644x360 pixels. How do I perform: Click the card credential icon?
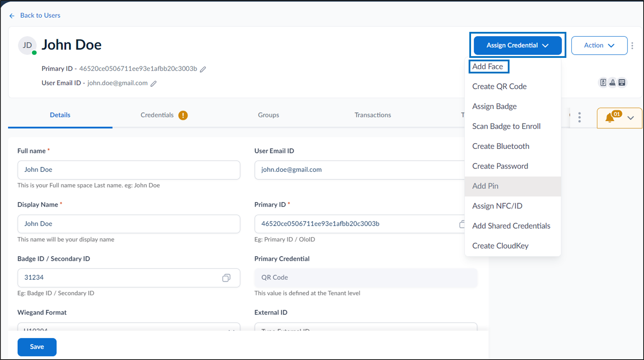(x=622, y=82)
